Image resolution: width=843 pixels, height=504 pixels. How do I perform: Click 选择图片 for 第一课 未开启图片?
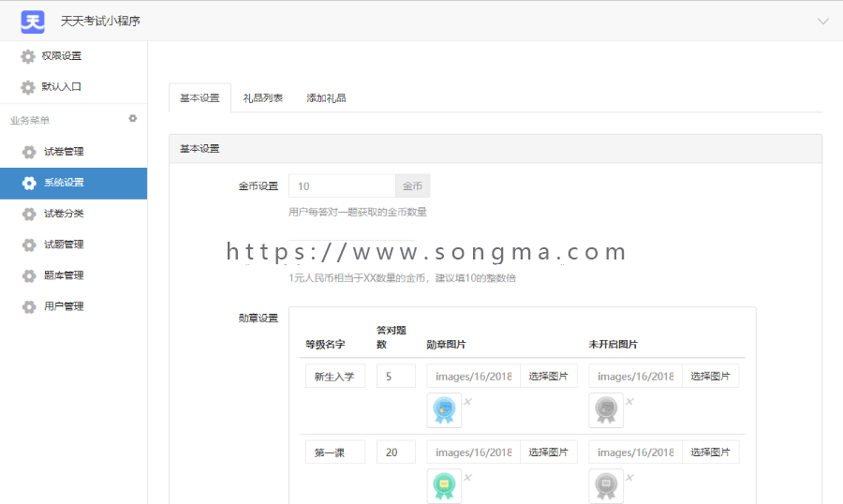pos(710,452)
